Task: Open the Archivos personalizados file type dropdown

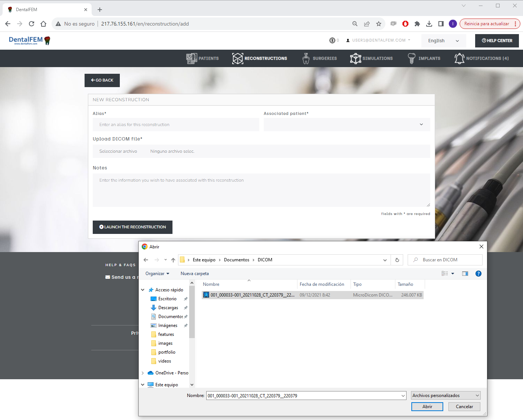Action: point(445,396)
